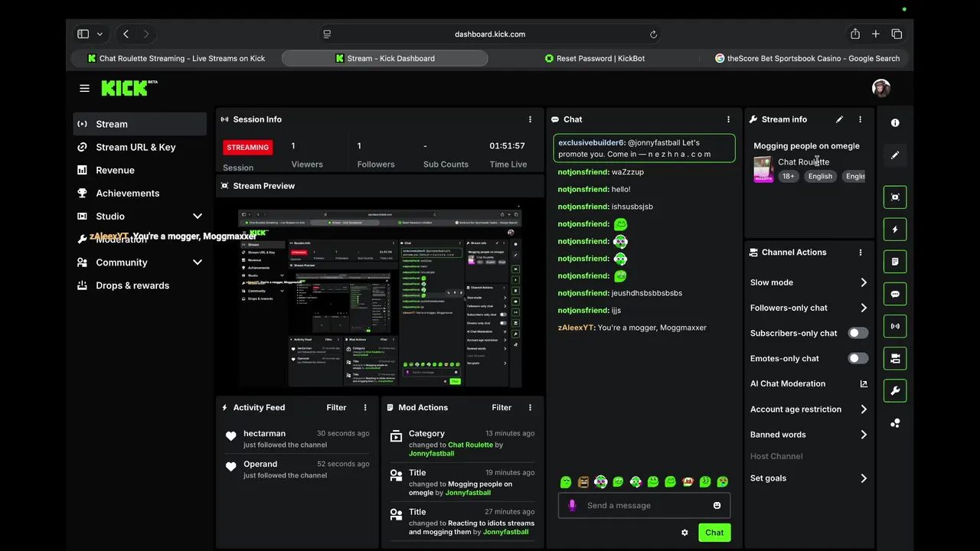Toggle the mod actions note icon in right sidebar
The image size is (980, 551).
point(895,262)
